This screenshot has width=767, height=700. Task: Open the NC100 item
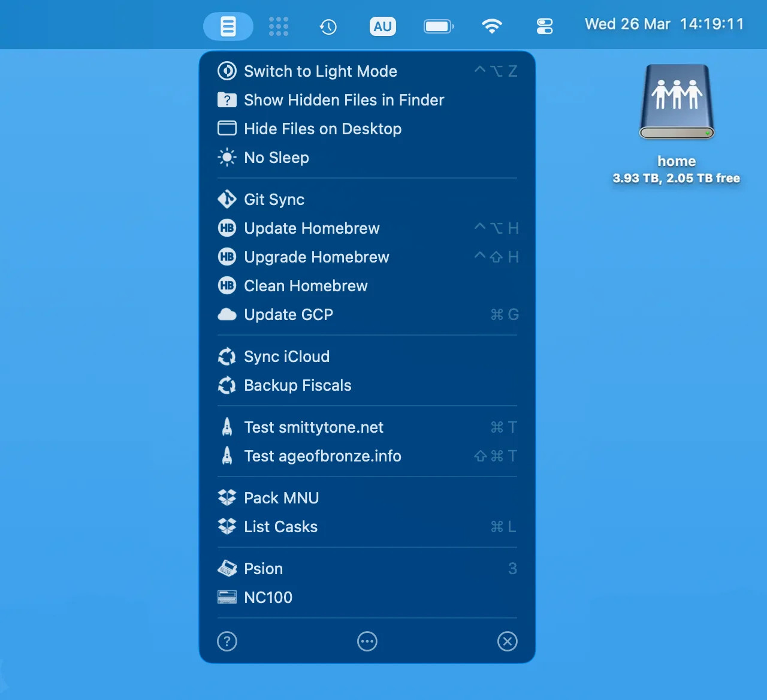click(367, 598)
